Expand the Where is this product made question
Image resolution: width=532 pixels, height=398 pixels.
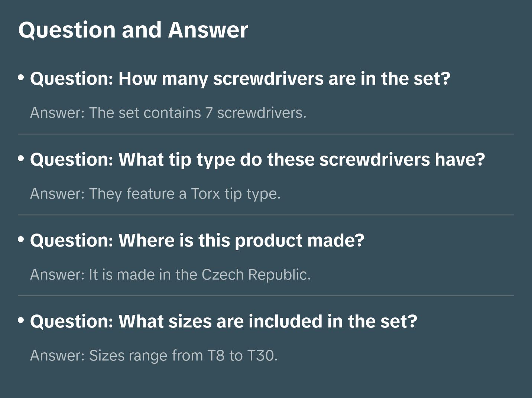click(x=197, y=241)
